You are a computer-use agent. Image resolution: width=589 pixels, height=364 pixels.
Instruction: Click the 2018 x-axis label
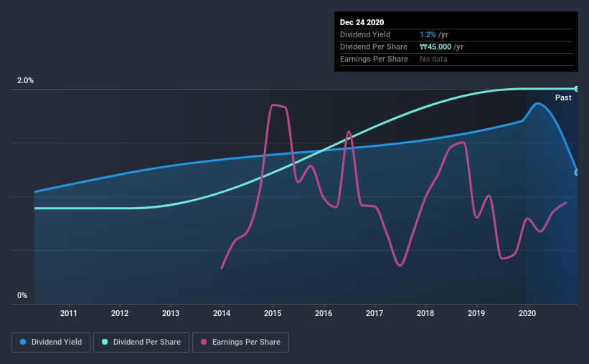click(425, 313)
